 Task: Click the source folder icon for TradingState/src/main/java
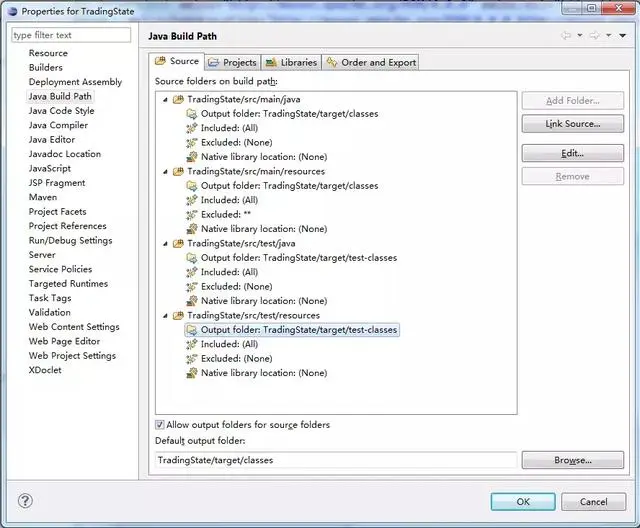tap(178, 100)
